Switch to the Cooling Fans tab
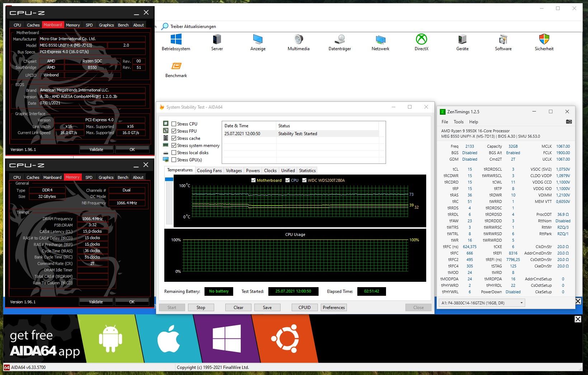Screen dimensions: 588x375 209,171
